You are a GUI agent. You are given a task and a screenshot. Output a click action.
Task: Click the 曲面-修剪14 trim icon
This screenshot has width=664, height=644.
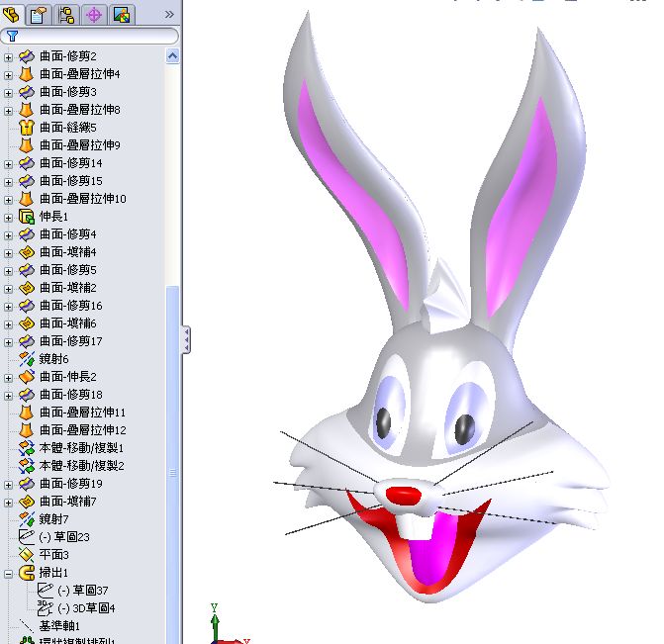coord(27,163)
